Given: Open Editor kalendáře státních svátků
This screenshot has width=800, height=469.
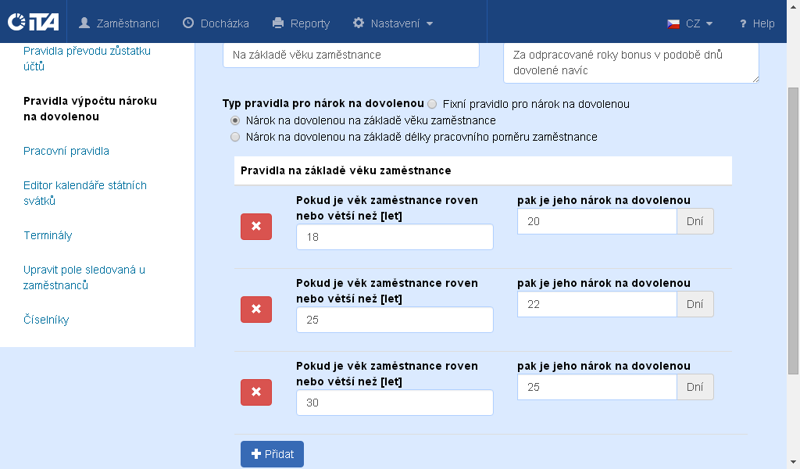Looking at the screenshot, I should [x=85, y=193].
